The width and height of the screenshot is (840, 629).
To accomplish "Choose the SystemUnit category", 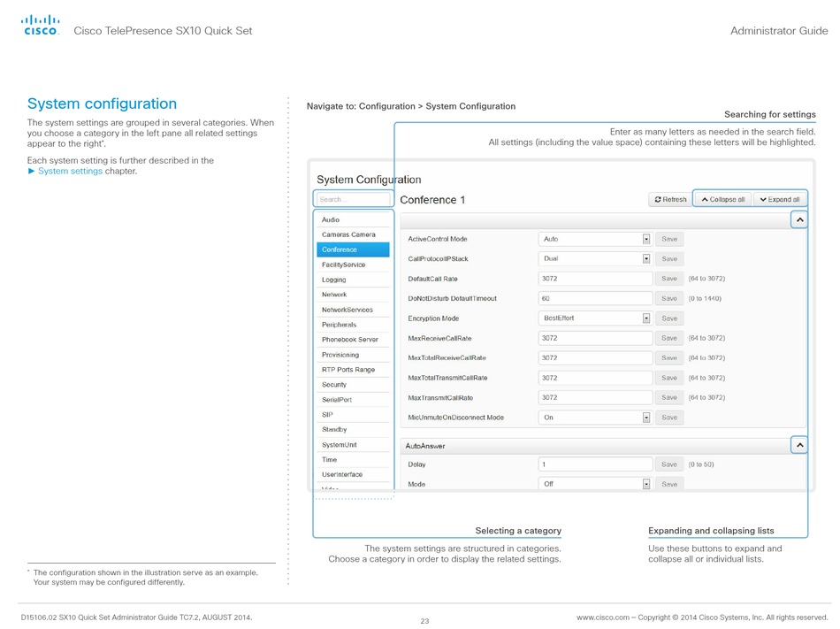I will click(353, 445).
